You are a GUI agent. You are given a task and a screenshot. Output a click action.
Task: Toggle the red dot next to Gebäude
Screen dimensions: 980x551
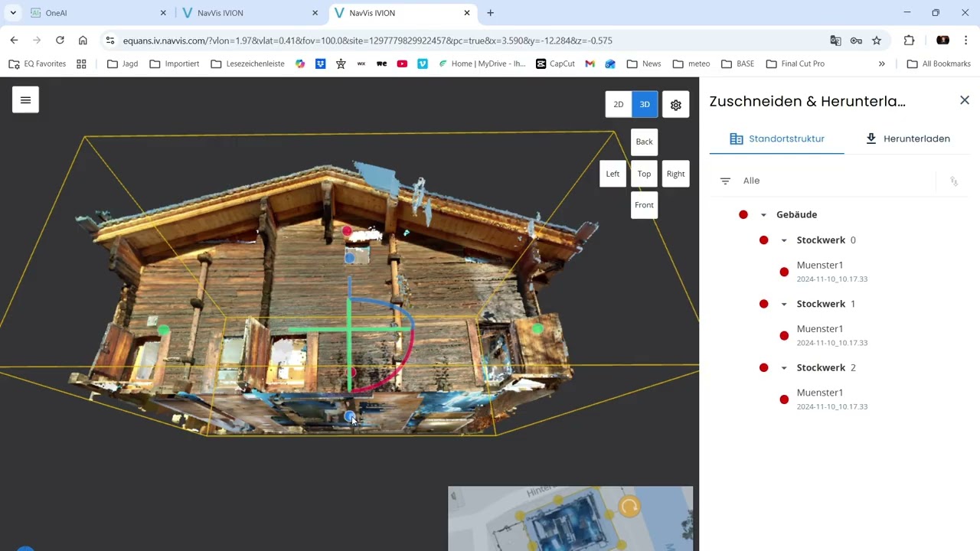click(x=743, y=215)
